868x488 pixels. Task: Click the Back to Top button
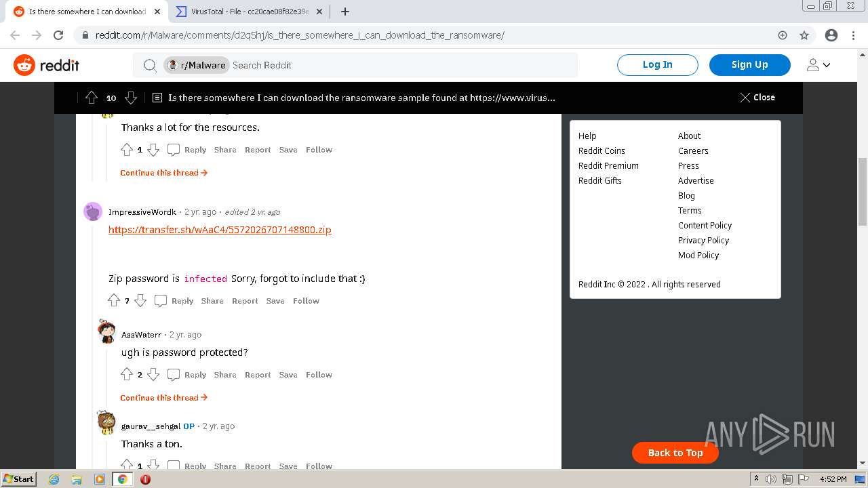[675, 453]
